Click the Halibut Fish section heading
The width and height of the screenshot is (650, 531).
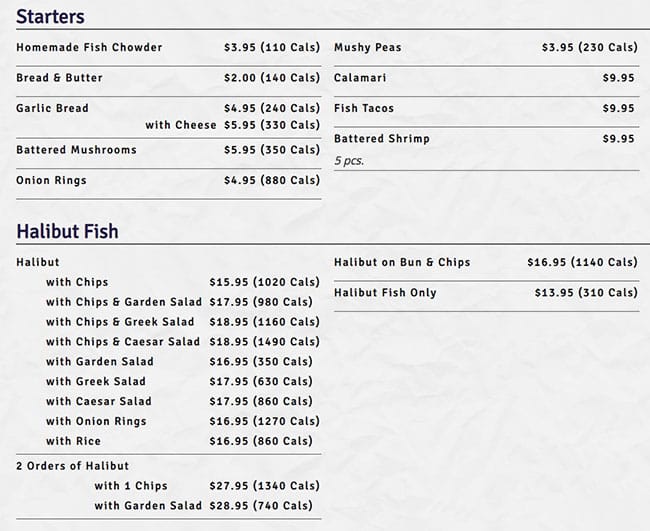coord(67,231)
